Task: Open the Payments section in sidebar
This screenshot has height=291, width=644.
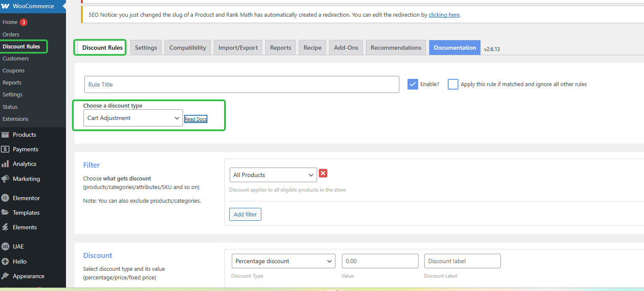Action: pyautogui.click(x=26, y=149)
